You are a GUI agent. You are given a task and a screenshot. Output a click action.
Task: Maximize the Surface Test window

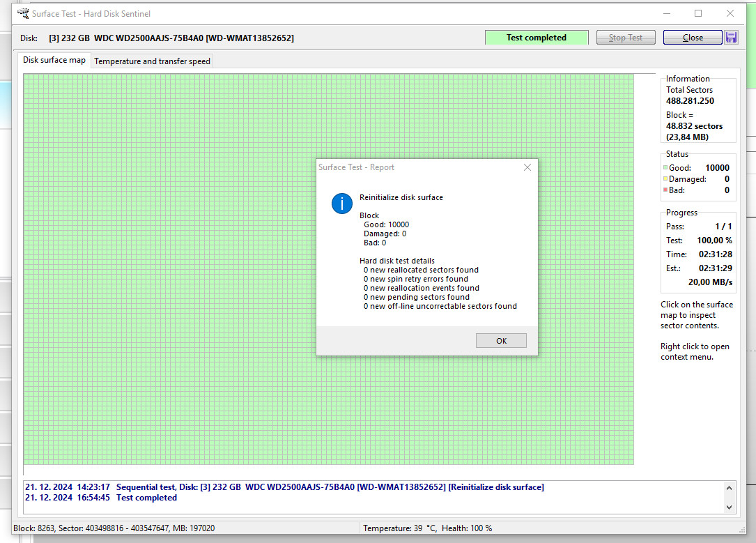698,13
